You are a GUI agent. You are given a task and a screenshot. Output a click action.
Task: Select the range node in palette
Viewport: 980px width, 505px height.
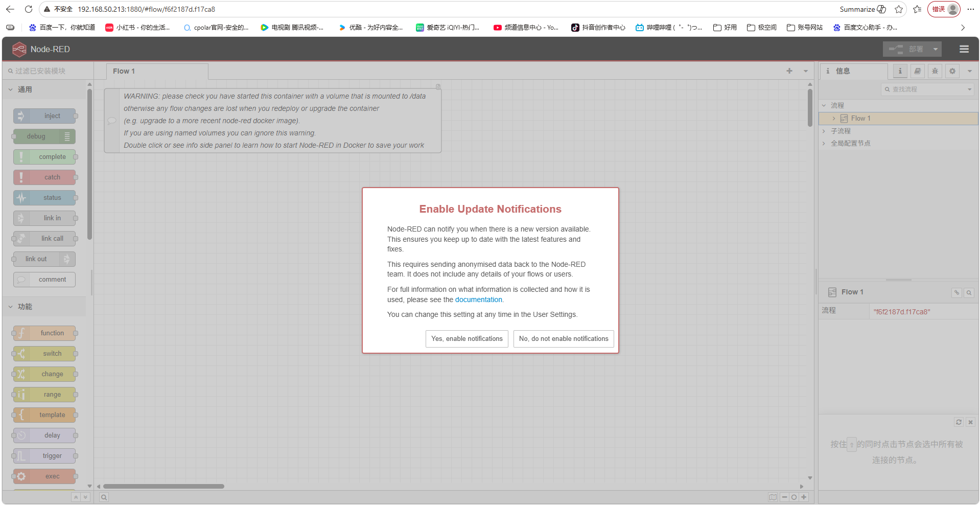tap(44, 395)
